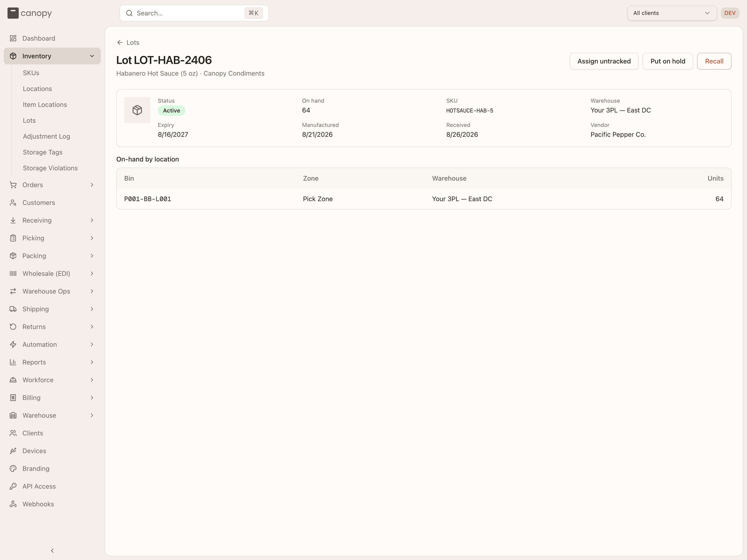The width and height of the screenshot is (747, 560).
Task: Click the HOTSAUCE-HAB-5 SKU value
Action: (469, 110)
